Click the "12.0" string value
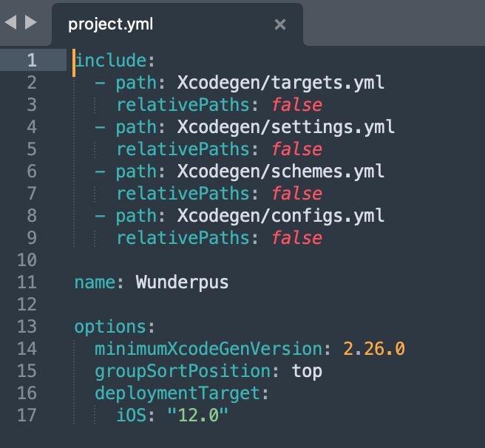 198,415
